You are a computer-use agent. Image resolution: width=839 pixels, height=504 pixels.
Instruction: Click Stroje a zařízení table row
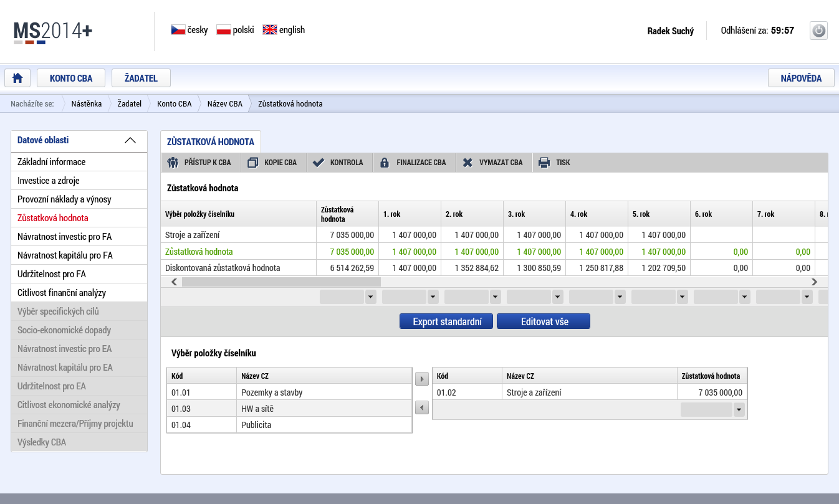coord(494,235)
